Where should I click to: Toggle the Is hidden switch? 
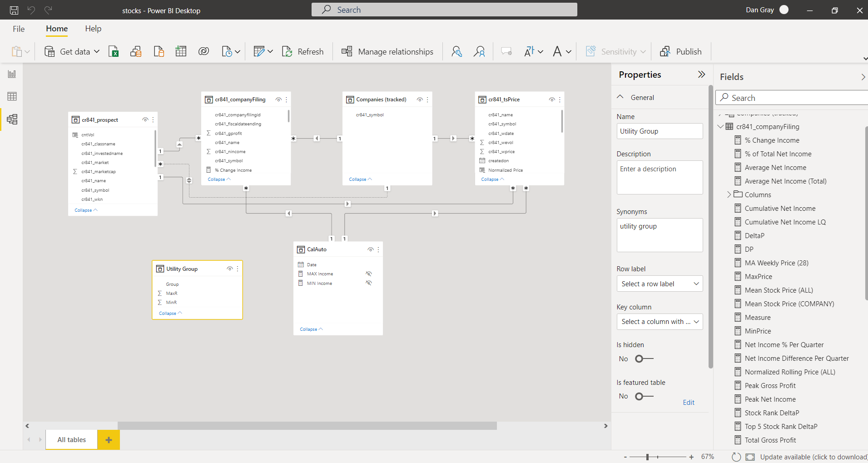click(x=644, y=359)
